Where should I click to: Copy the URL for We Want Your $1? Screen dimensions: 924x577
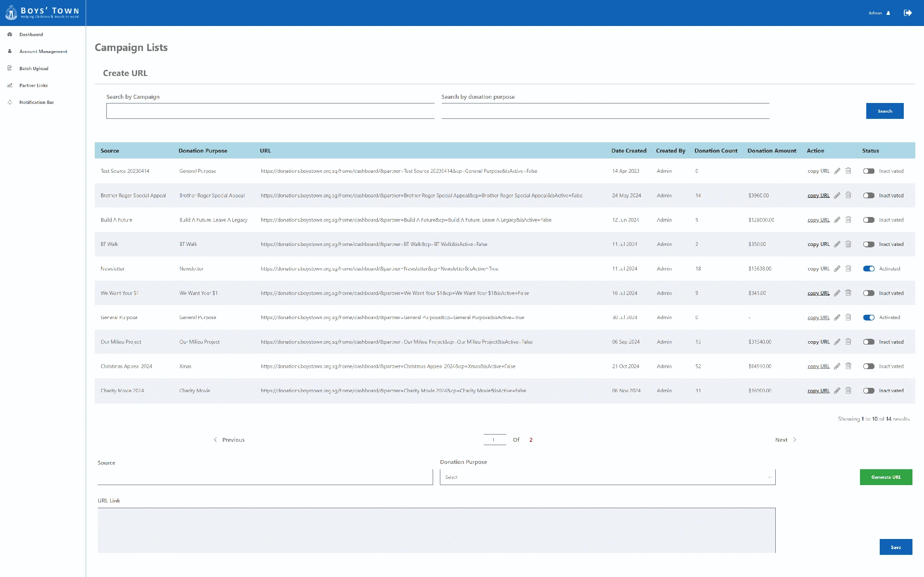pyautogui.click(x=818, y=293)
